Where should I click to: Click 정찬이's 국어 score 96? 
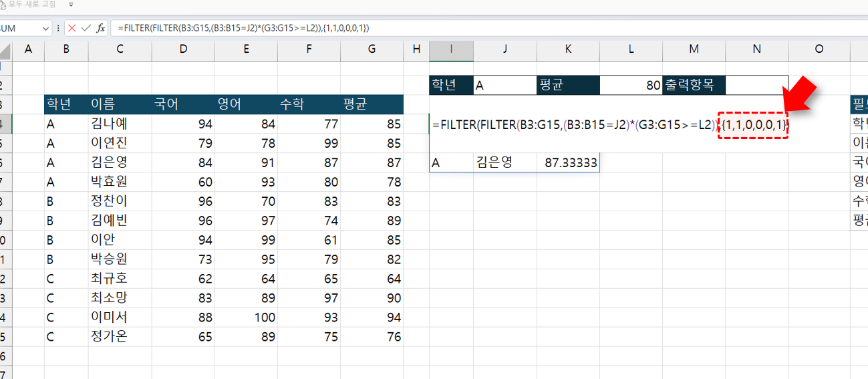(183, 201)
